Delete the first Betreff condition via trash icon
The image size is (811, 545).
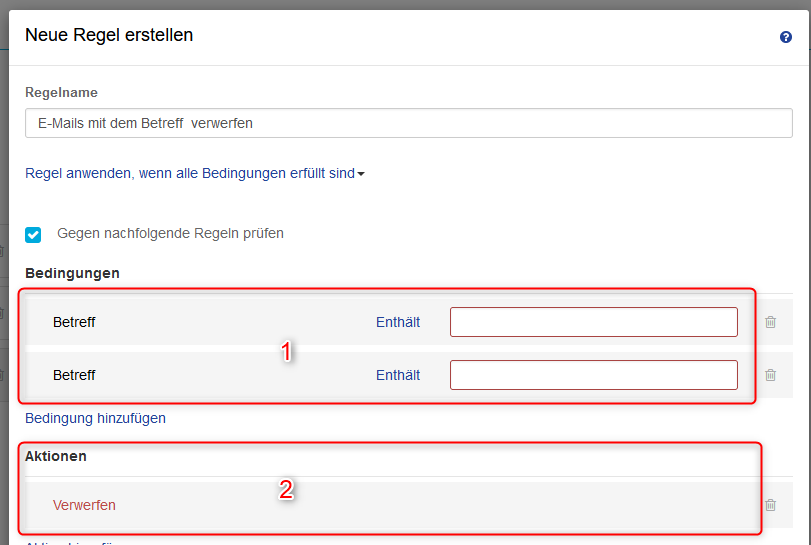[770, 322]
